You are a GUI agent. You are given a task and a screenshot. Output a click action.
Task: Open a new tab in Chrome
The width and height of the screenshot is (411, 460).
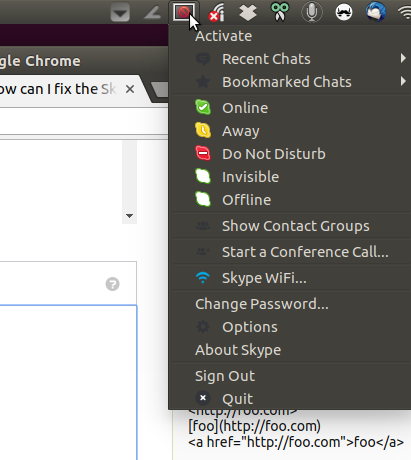pyautogui.click(x=160, y=89)
